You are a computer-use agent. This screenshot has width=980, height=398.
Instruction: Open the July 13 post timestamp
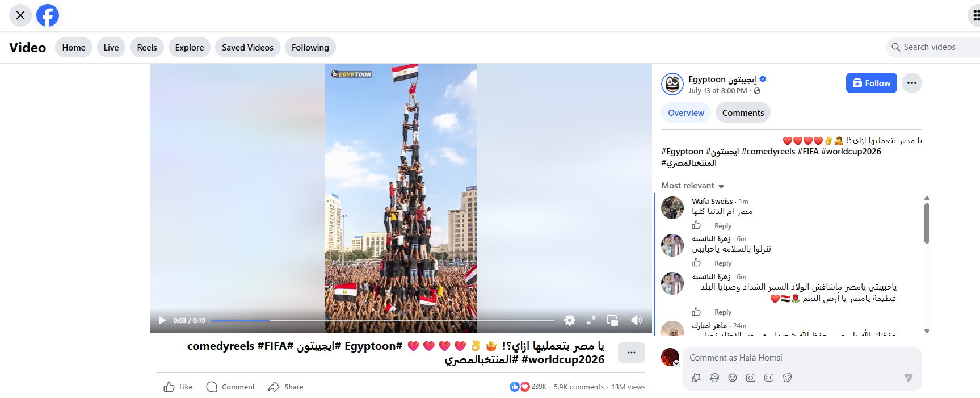tap(718, 91)
